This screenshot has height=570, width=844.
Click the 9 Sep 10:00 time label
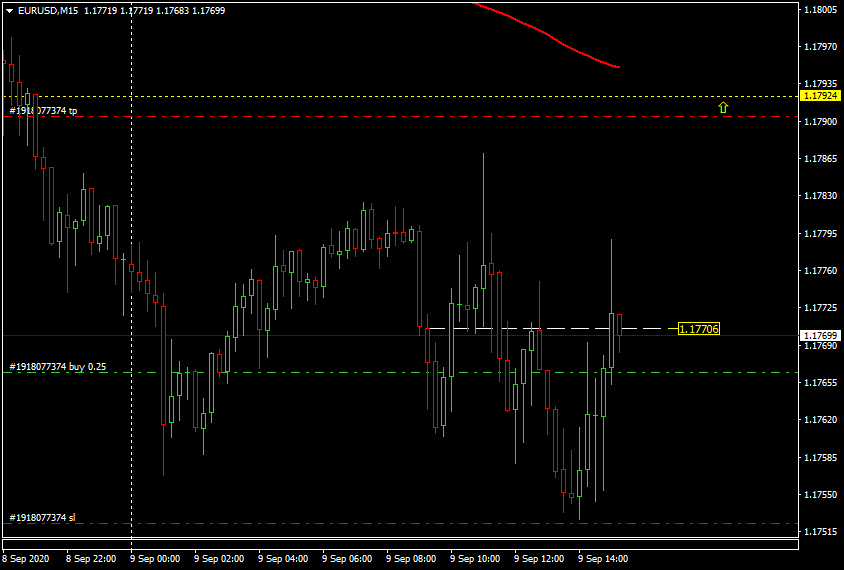tap(475, 559)
